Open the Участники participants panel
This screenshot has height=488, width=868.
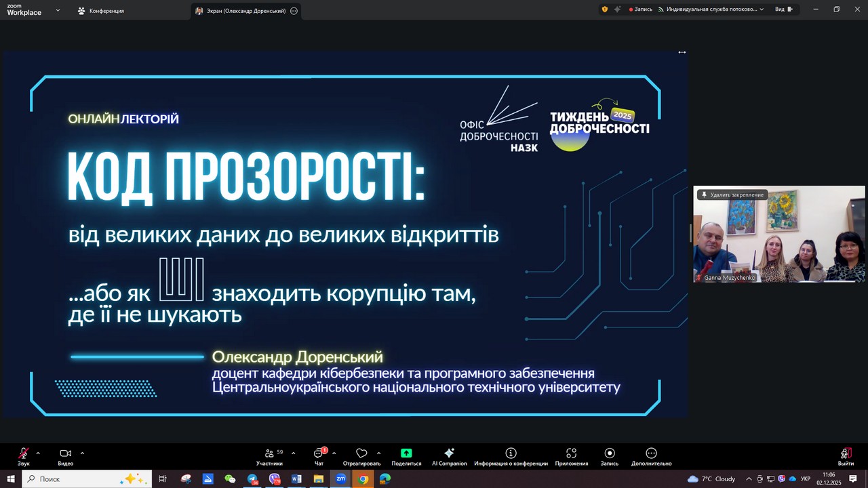point(269,457)
